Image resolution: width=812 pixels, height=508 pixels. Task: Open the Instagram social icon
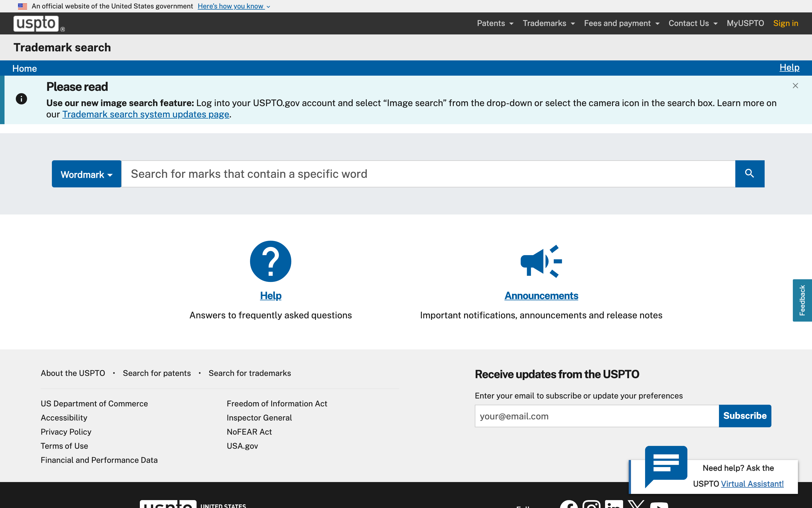[592, 504]
